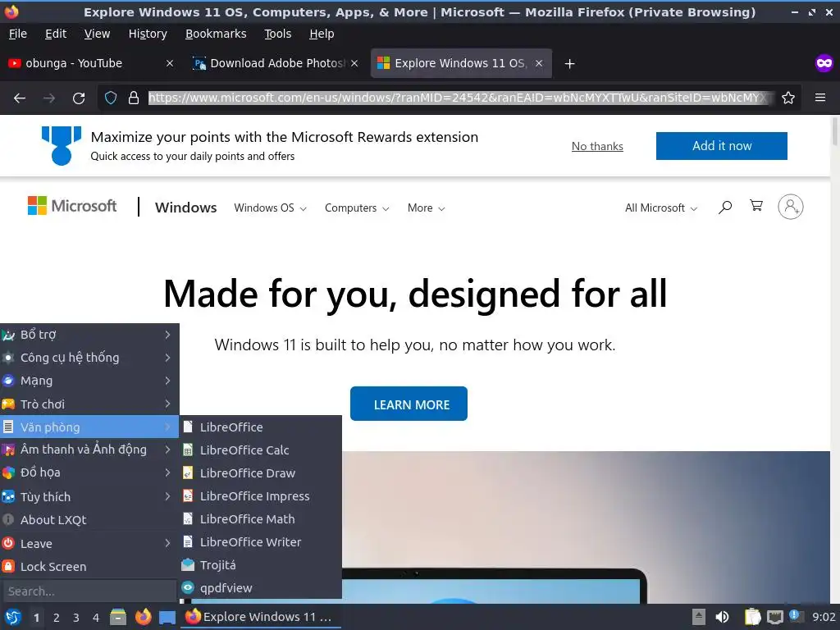Expand the Đồ họa submenu

[x=89, y=472]
